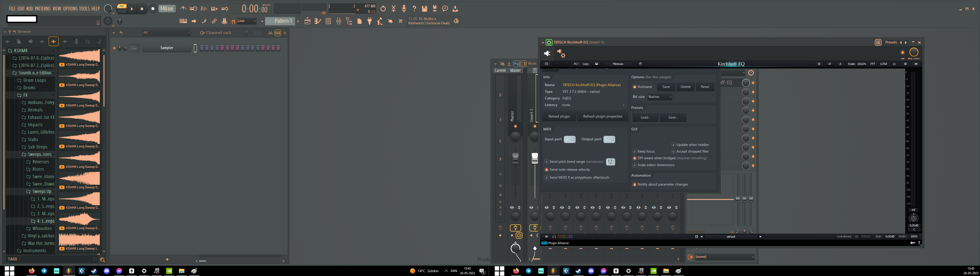Click the save project floppy icon
Screen dimensions: 980x276
point(425,8)
